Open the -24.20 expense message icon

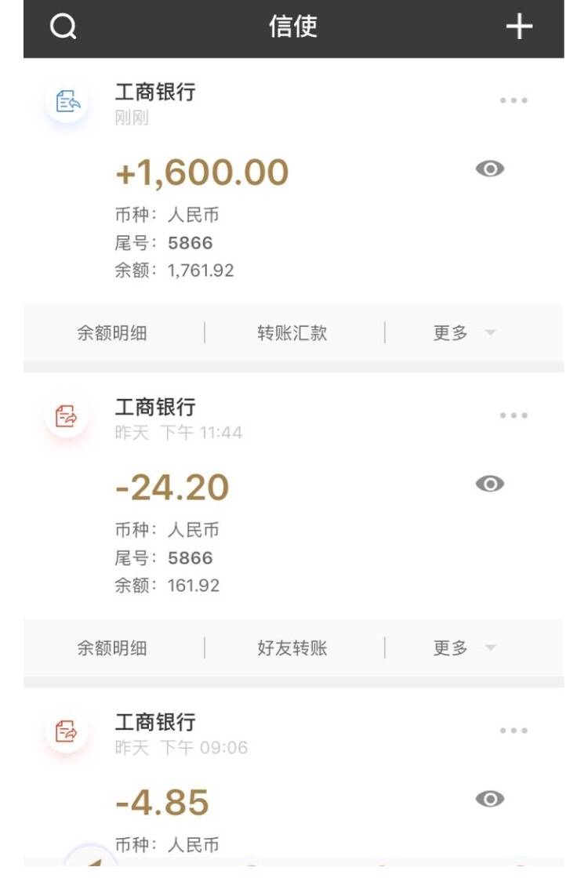pyautogui.click(x=67, y=416)
